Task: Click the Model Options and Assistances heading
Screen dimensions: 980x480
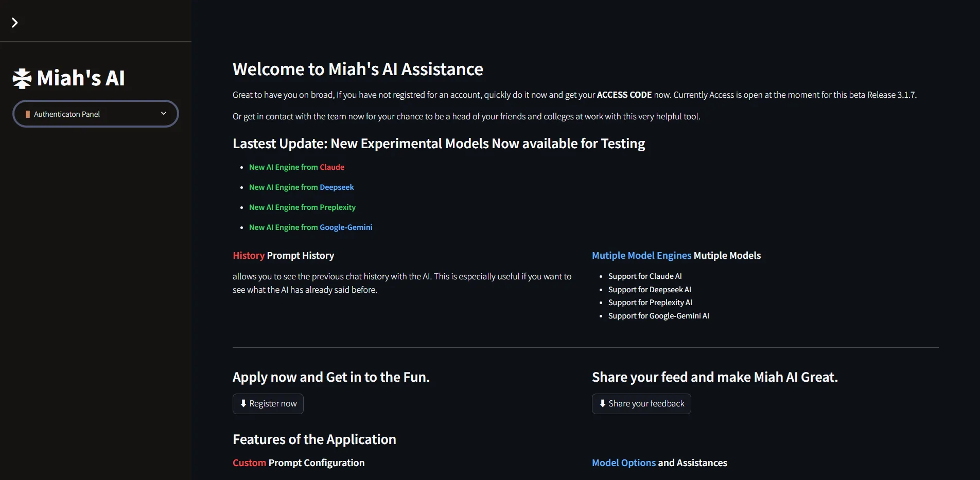Action: pyautogui.click(x=659, y=463)
